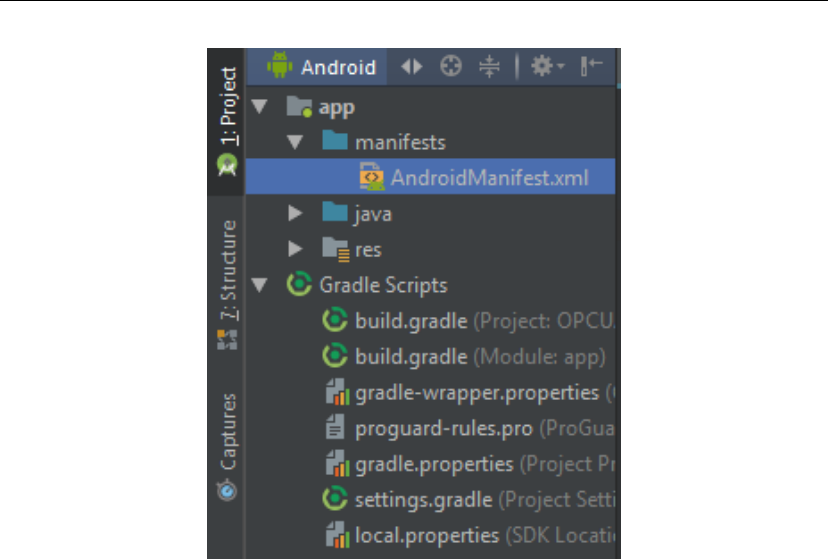Click the Android robot icon in the header
This screenshot has width=828, height=559.
point(279,65)
